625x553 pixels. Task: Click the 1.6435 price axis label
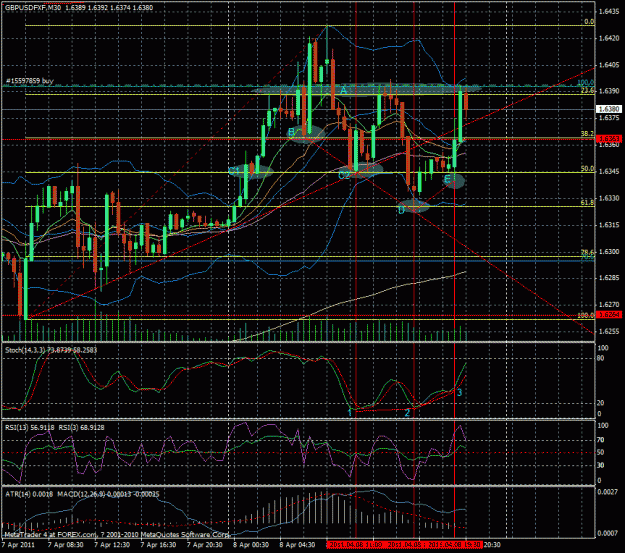pos(609,11)
